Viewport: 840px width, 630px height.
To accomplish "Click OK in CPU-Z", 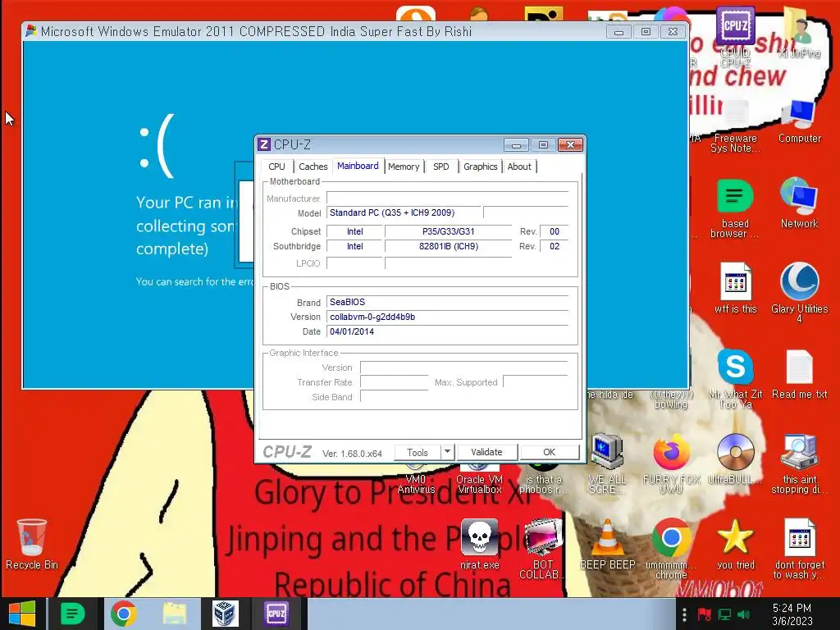I will [549, 452].
